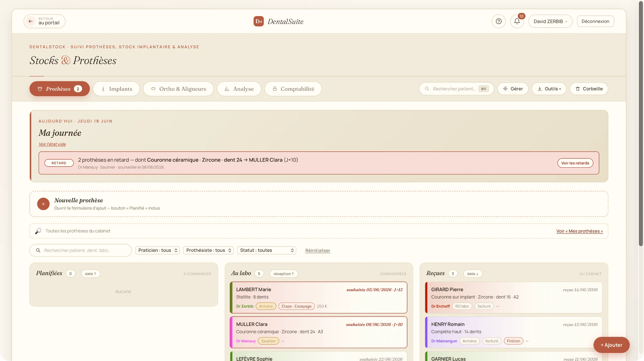
Task: Open the notifications bell
Action: [x=517, y=21]
